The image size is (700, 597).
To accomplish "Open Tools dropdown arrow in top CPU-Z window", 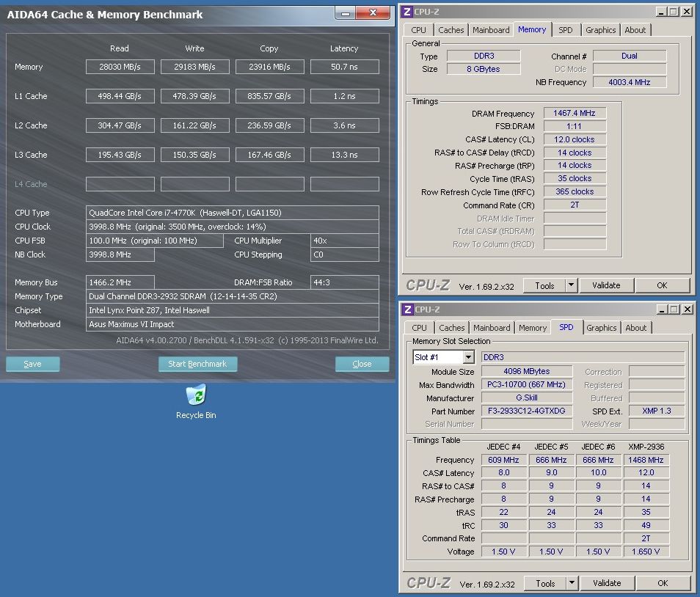I will [x=572, y=285].
